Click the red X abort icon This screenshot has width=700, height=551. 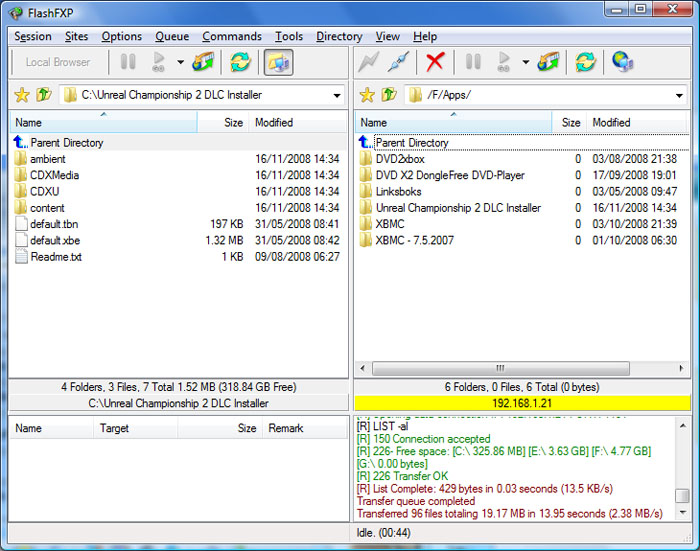(435, 62)
